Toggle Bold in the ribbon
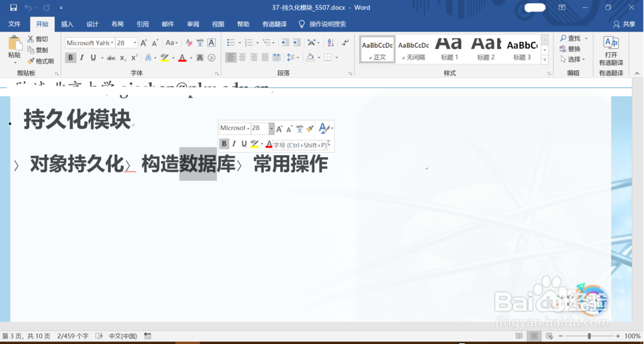The height and width of the screenshot is (344, 644). click(71, 58)
